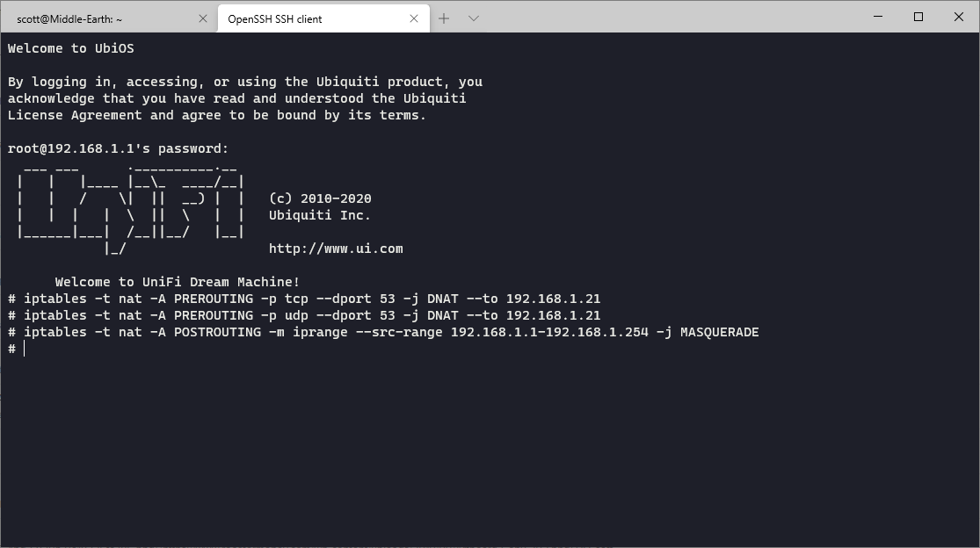Minimize the terminal window
This screenshot has width=980, height=548.
(x=876, y=17)
